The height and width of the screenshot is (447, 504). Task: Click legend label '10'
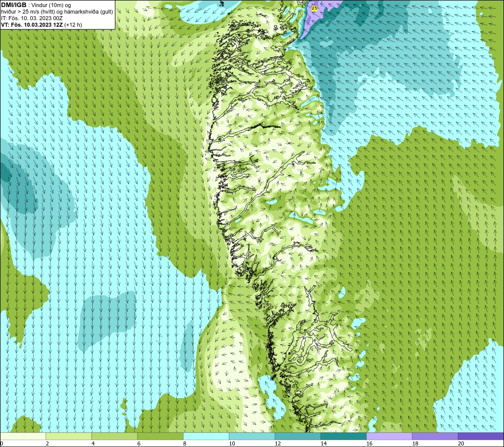pos(232,443)
